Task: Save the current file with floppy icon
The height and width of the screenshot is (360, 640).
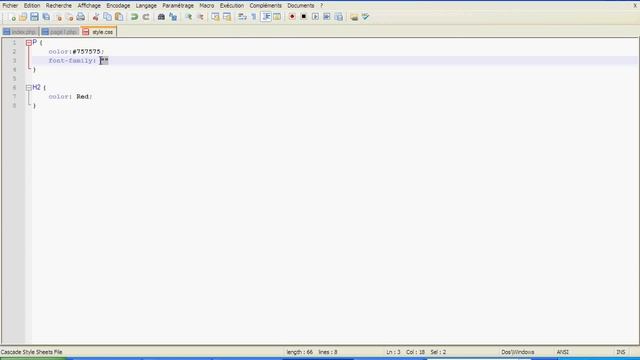Action: coord(34,17)
